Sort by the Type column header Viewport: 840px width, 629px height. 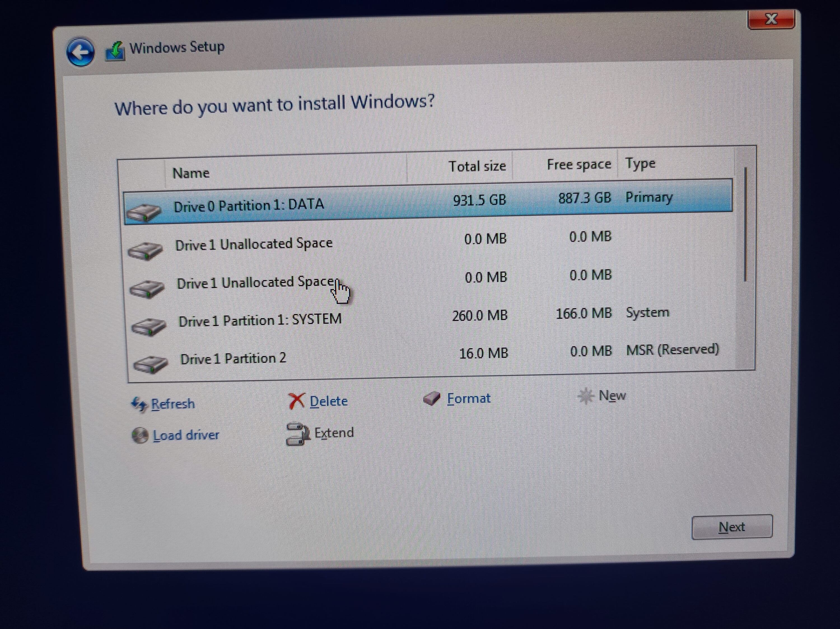tap(640, 163)
